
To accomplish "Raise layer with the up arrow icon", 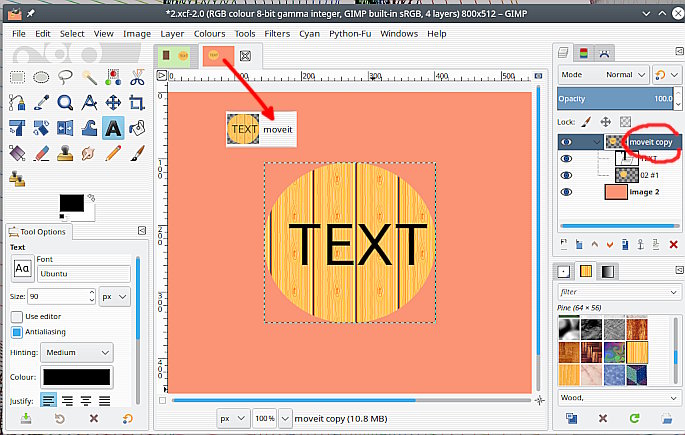I will pos(595,245).
